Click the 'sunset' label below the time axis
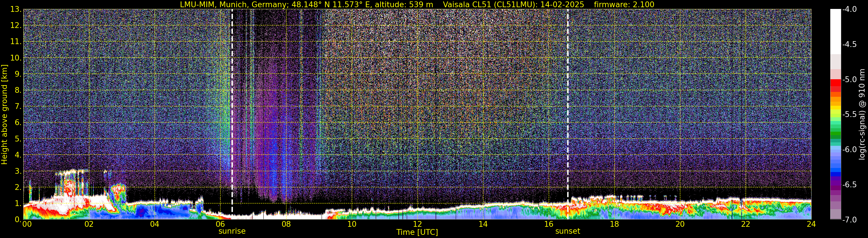The height and width of the screenshot is (238, 868). coord(568,231)
